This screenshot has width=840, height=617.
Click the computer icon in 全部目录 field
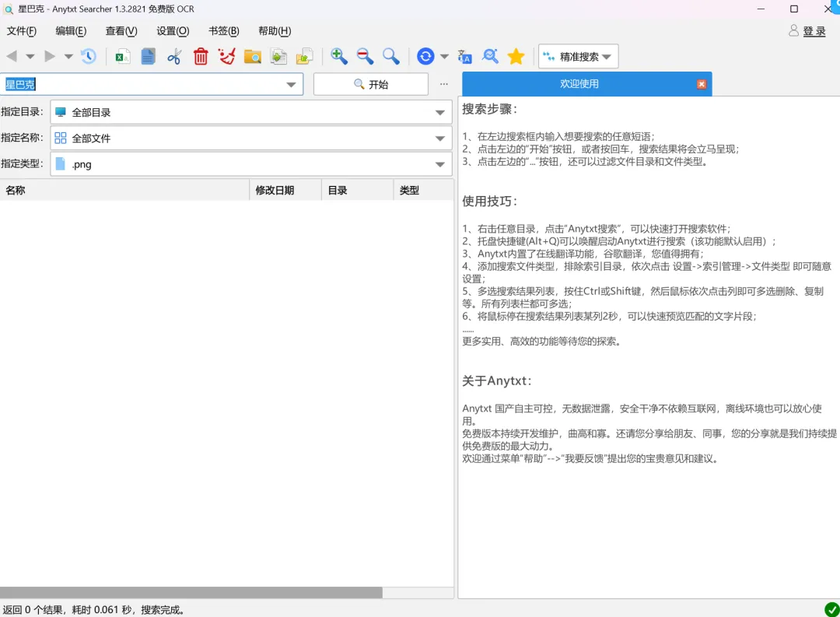(x=61, y=112)
